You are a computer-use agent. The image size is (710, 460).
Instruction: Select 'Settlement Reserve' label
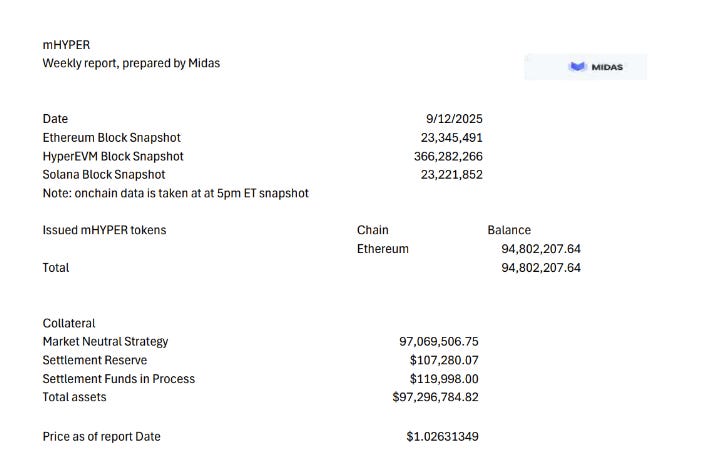tap(95, 360)
